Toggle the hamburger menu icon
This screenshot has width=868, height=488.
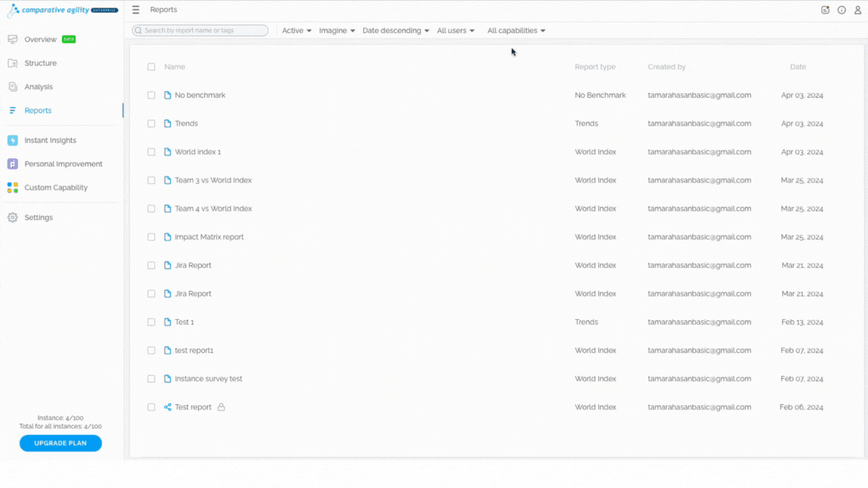pos(136,10)
